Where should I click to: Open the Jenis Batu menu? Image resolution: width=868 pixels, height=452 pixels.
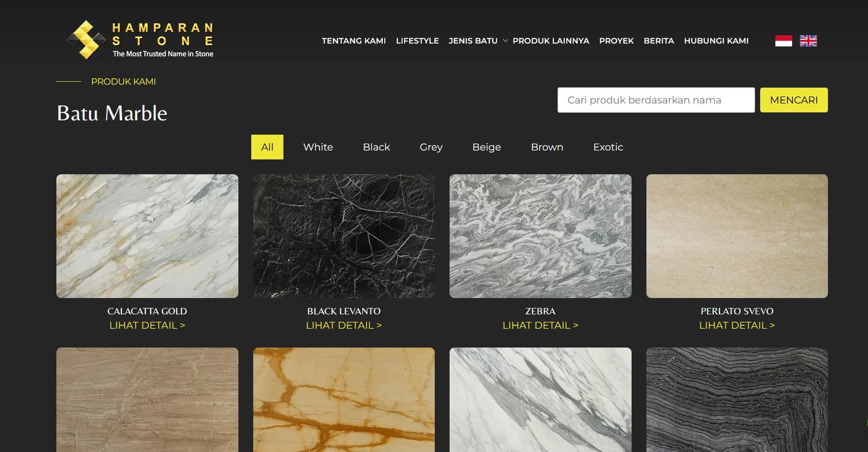point(473,41)
